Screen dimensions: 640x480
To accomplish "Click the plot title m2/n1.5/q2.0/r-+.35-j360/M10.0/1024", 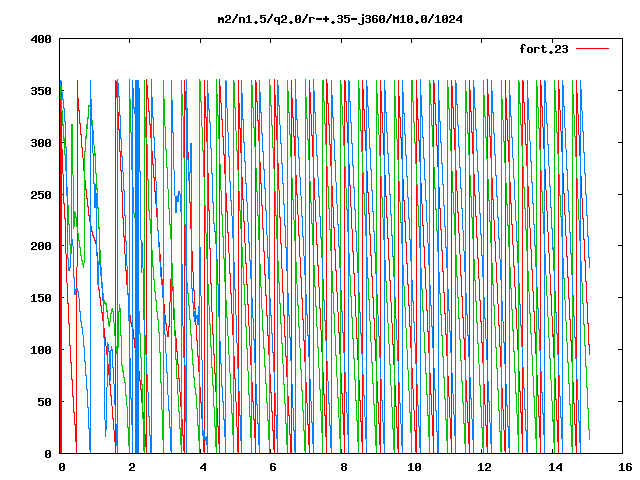I will point(340,19).
